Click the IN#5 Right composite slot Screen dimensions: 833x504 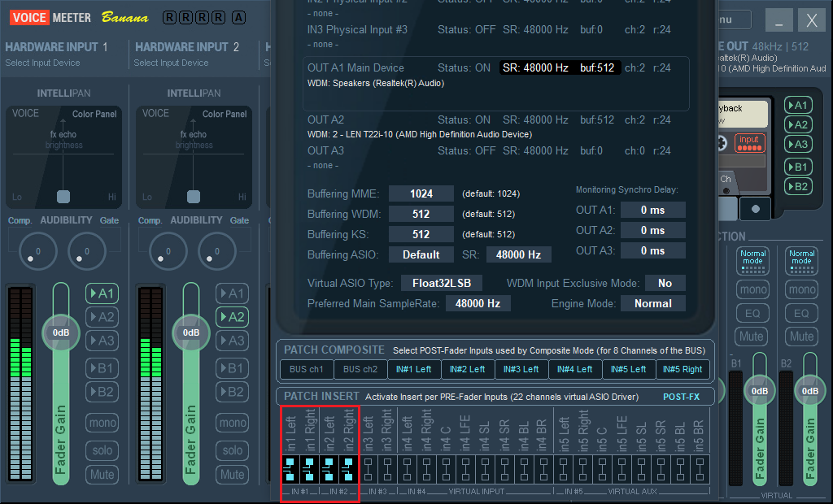click(x=683, y=369)
